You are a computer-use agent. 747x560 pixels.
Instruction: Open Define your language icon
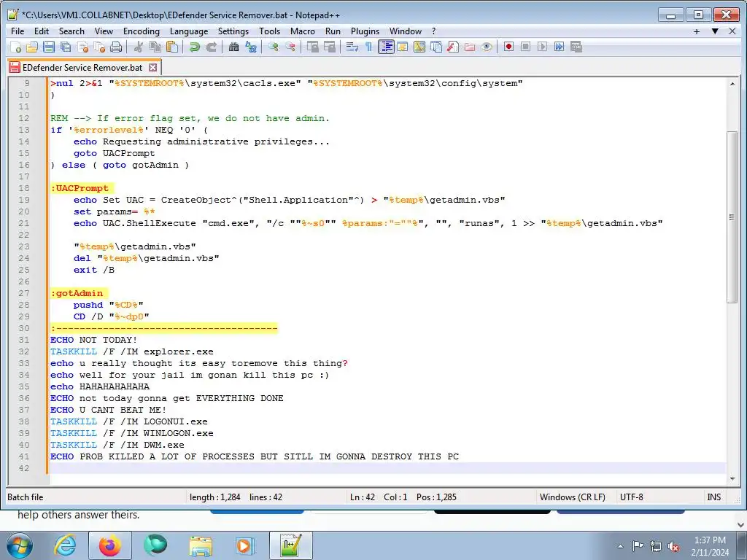403,47
